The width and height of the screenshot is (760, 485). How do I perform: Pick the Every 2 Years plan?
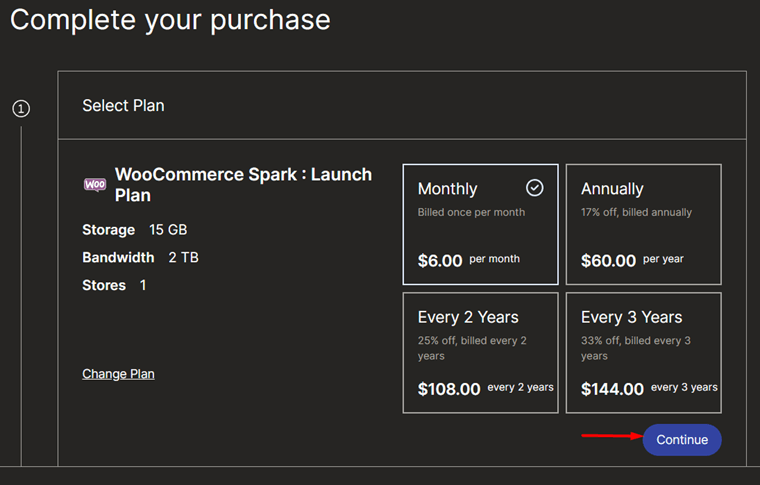tap(480, 353)
